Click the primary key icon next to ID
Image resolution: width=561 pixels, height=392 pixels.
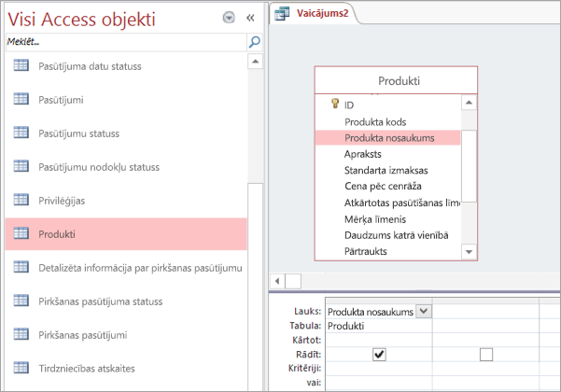point(335,104)
